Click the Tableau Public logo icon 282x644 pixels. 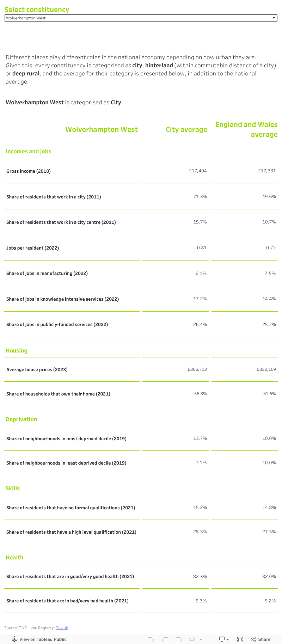click(14, 639)
